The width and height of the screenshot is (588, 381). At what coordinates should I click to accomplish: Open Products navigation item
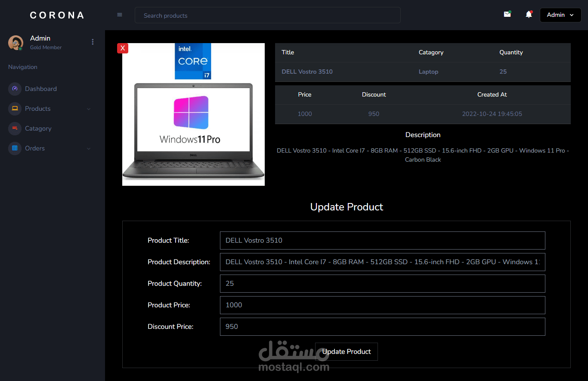38,109
